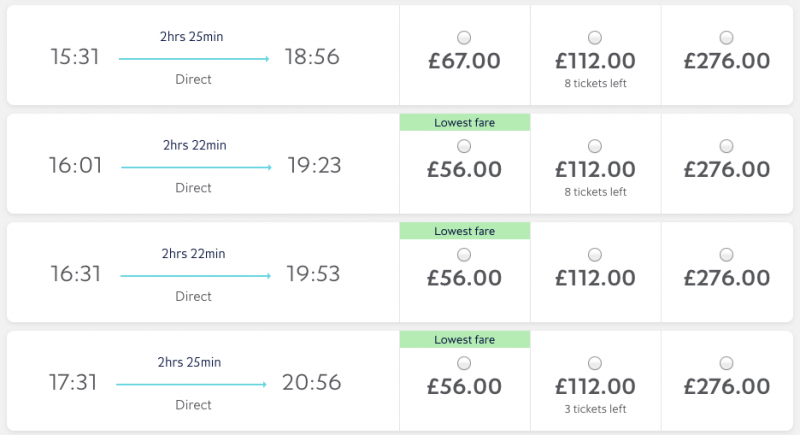Pick the £276.00 fare for 15:31 train
This screenshot has height=435, width=800.
tap(727, 38)
